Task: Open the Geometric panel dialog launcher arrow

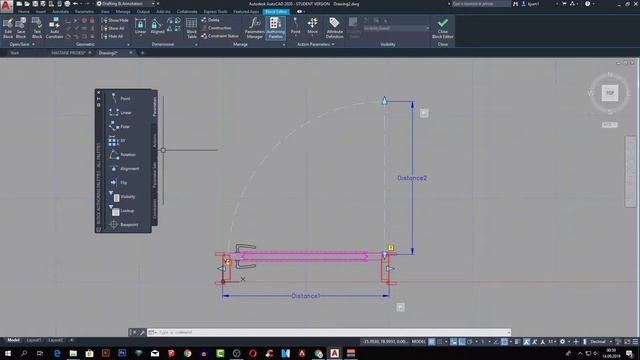Action: (x=128, y=44)
